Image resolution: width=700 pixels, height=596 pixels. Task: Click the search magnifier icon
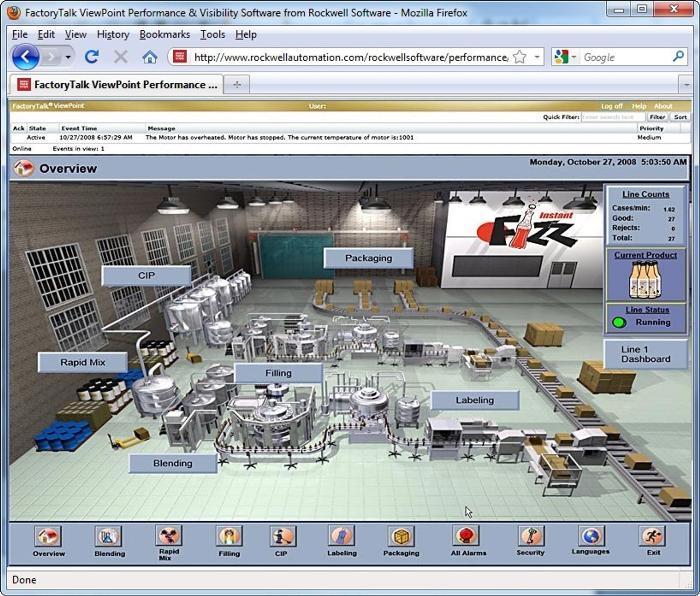point(678,56)
